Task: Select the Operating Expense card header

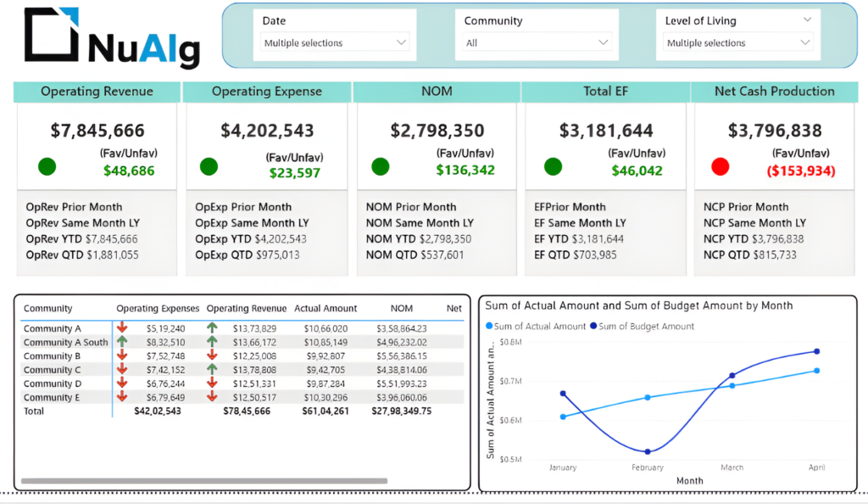Action: [x=267, y=92]
